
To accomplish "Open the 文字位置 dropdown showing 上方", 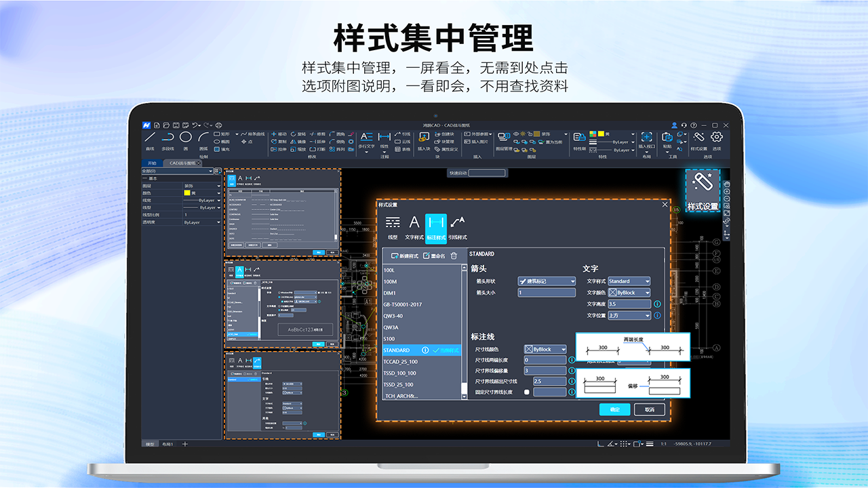I will pyautogui.click(x=629, y=315).
